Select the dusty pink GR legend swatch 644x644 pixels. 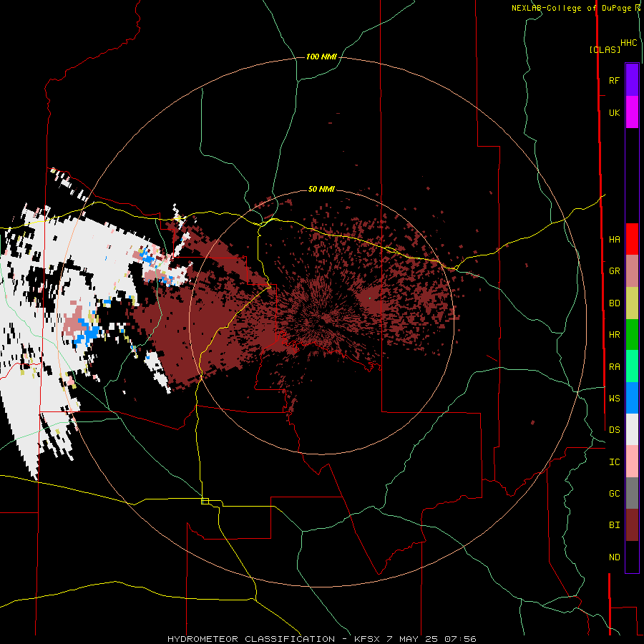coord(632,271)
